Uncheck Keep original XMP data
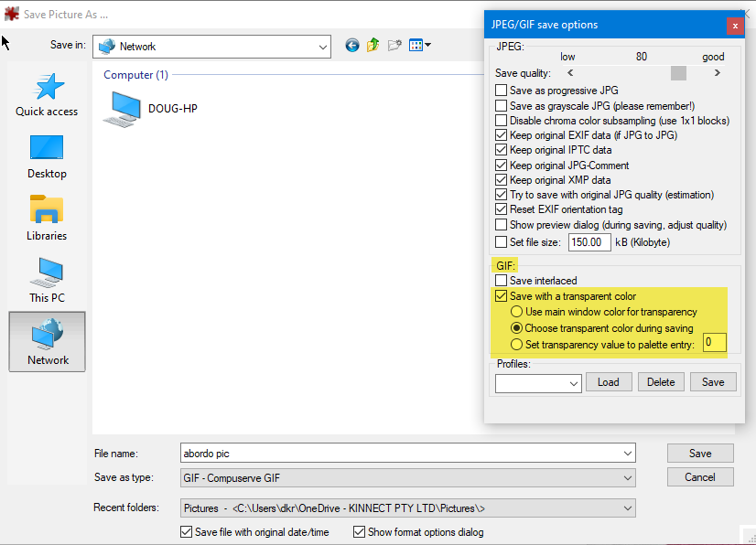The image size is (756, 545). point(502,180)
